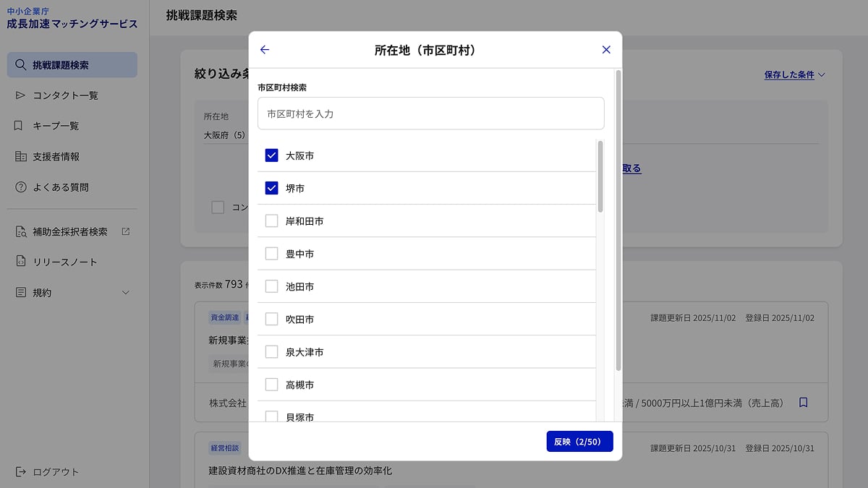
Task: Select the 挑戦課題検索 search icon in sidebar
Action: [x=22, y=64]
